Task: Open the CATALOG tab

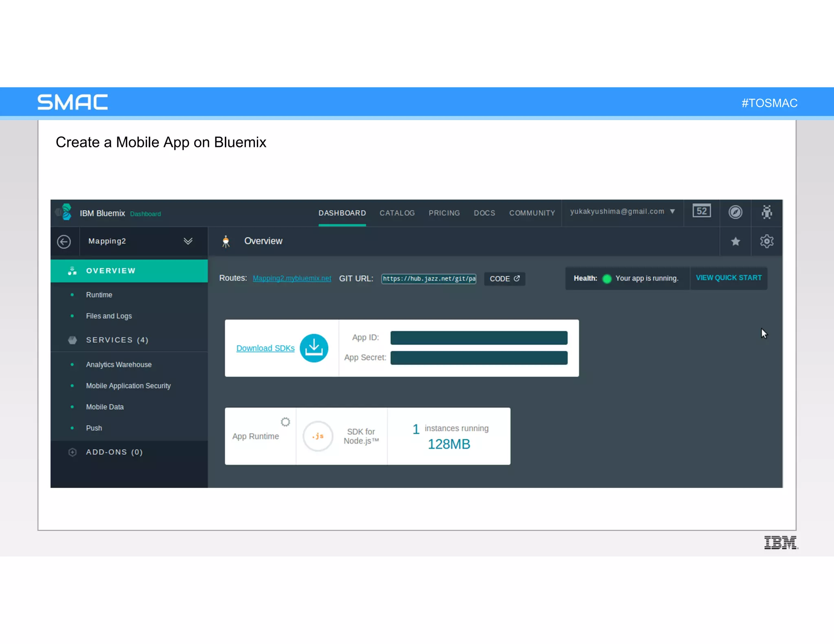Action: click(x=397, y=213)
